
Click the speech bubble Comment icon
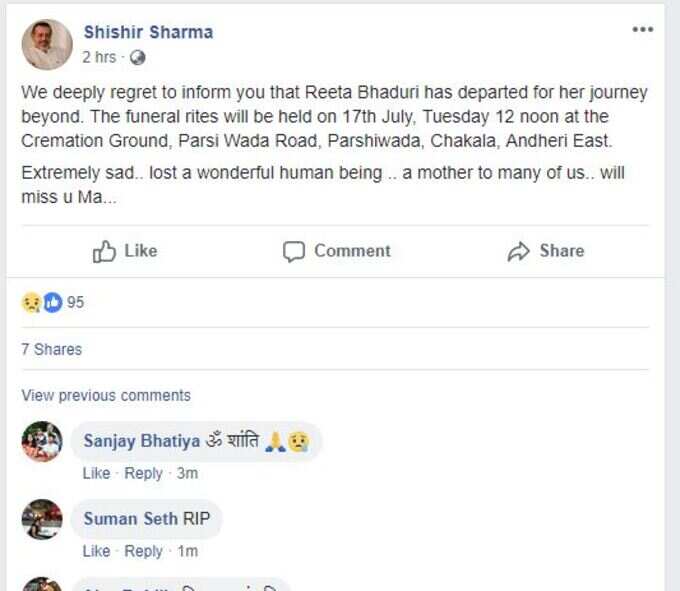(294, 251)
